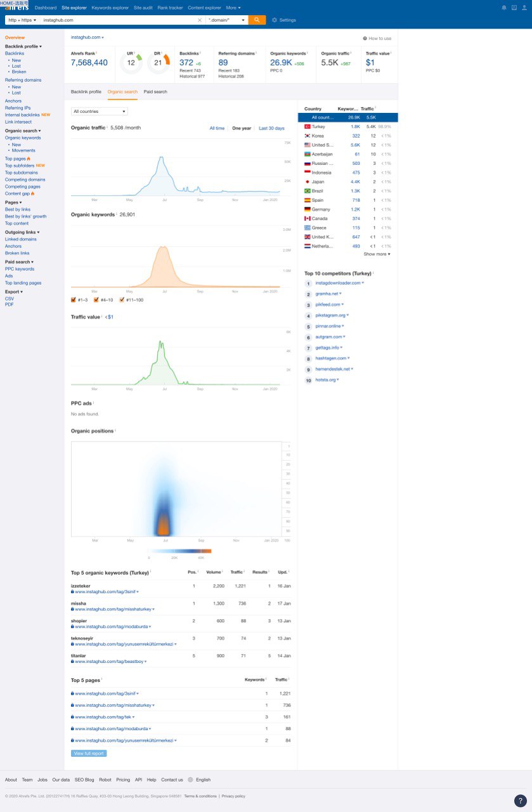
Task: Uncheck the #1–3 positions checkbox
Action: tap(74, 299)
